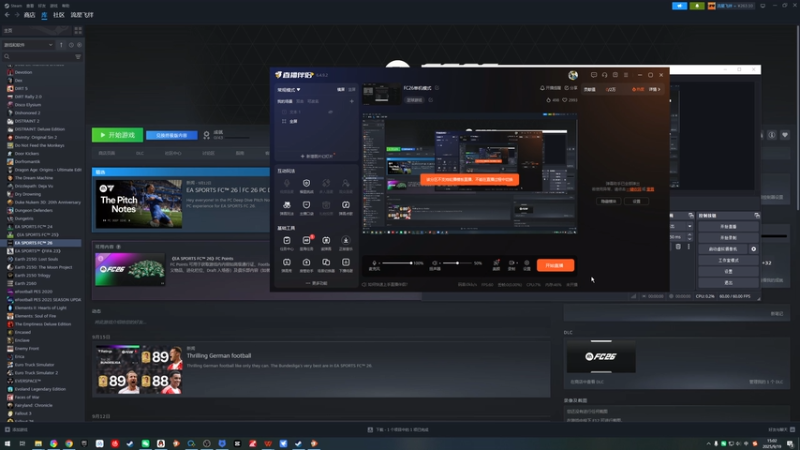Open game info icon on Steam page
Image resolution: width=800 pixels, height=450 pixels.
point(772,135)
